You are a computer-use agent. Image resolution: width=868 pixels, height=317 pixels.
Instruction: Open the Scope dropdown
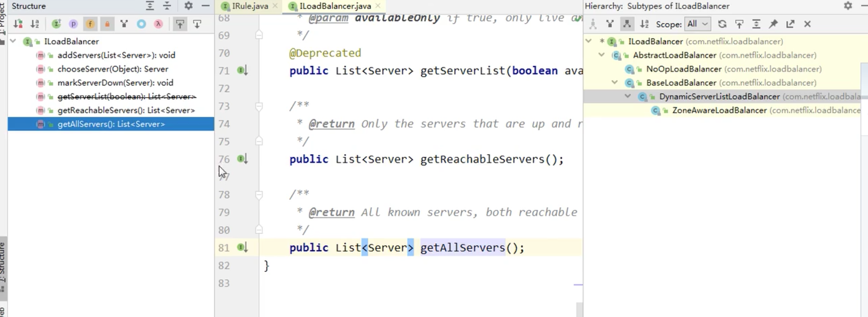coord(698,24)
